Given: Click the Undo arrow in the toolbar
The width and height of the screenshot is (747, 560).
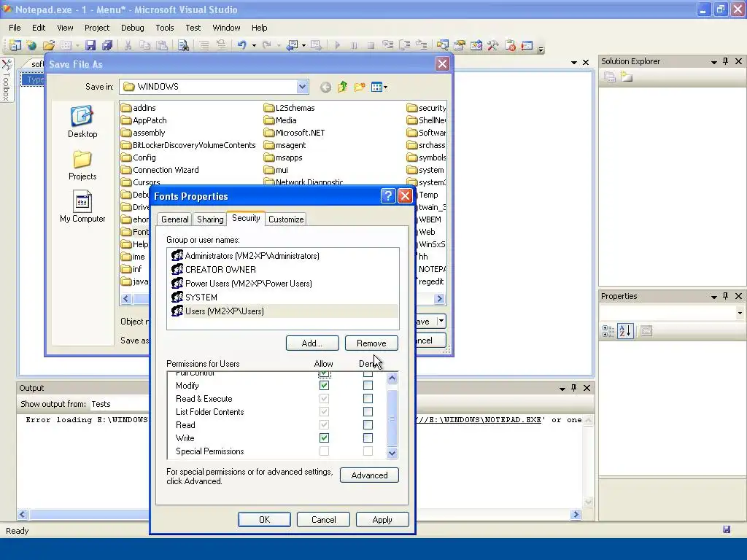Looking at the screenshot, I should tap(242, 45).
